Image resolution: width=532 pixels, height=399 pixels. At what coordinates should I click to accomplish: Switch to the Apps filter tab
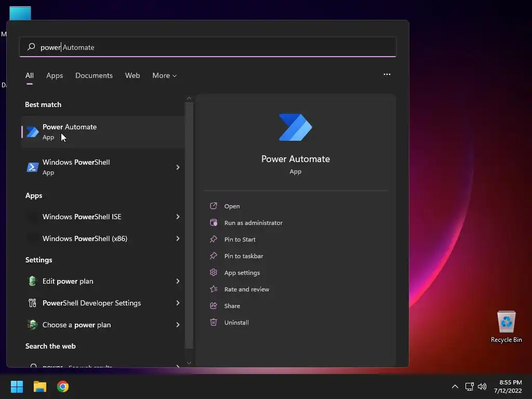click(x=55, y=75)
